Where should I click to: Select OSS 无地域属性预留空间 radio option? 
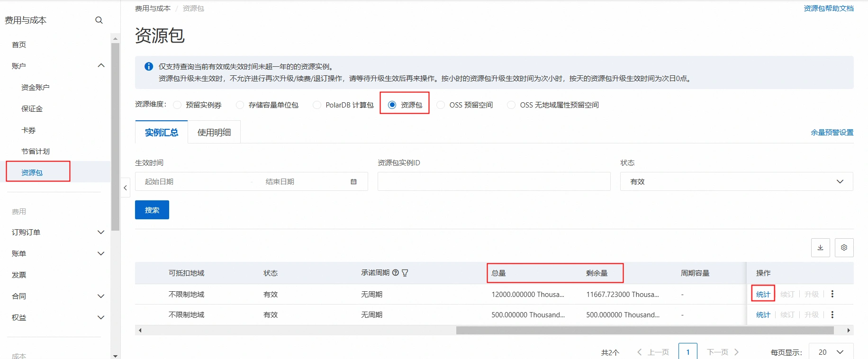[511, 105]
